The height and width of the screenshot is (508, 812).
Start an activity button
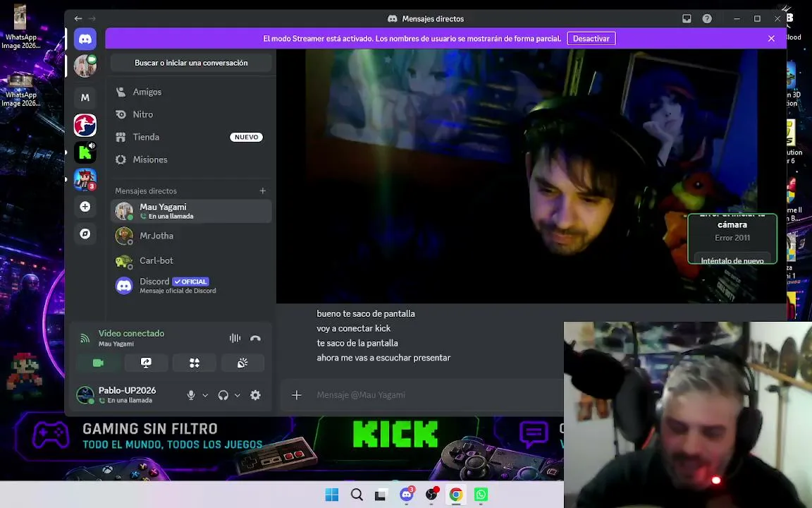195,363
